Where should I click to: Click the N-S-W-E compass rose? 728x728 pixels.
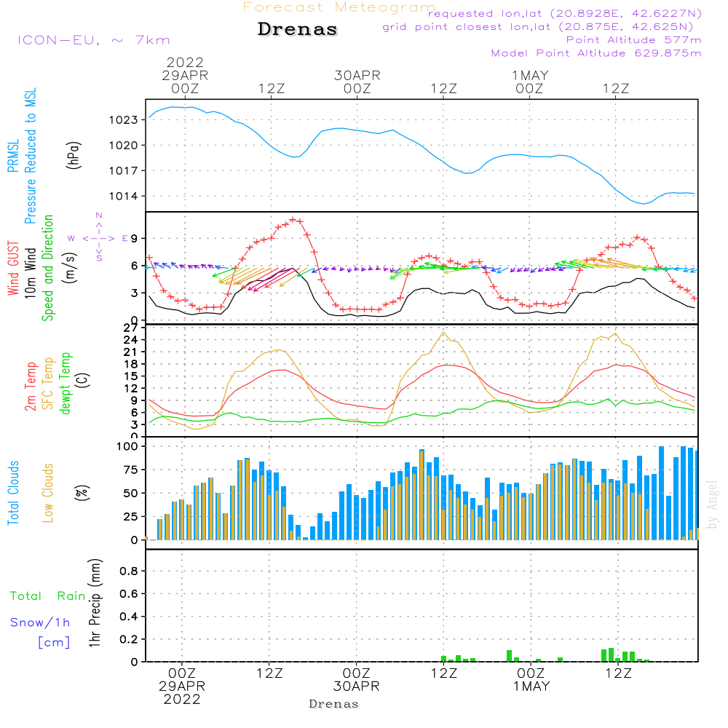(99, 238)
